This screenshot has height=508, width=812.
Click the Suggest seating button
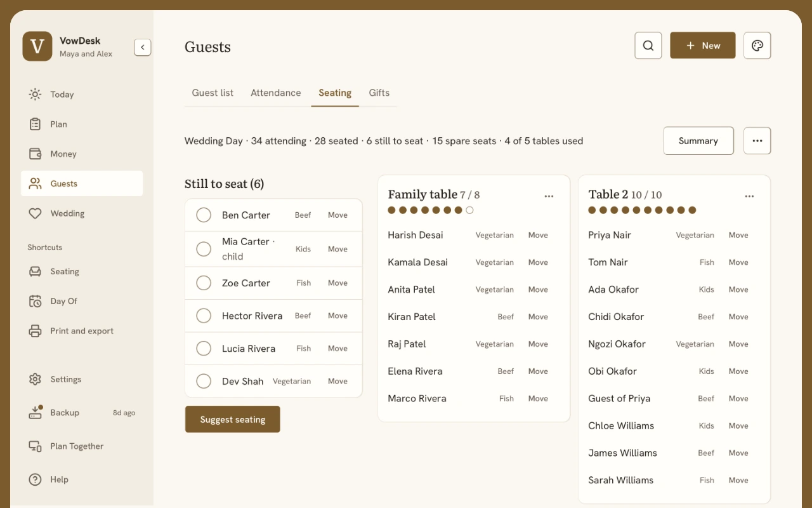pyautogui.click(x=233, y=419)
